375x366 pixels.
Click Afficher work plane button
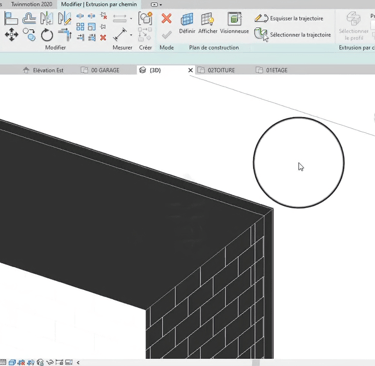(208, 23)
